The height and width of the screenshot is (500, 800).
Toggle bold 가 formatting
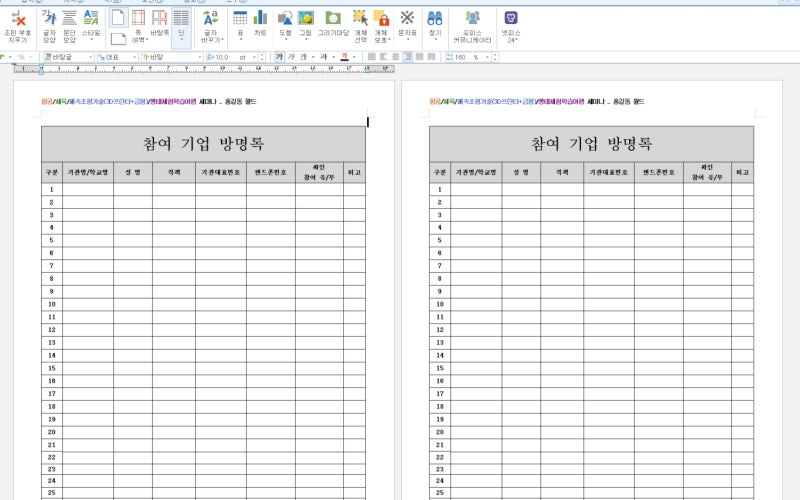(279, 57)
